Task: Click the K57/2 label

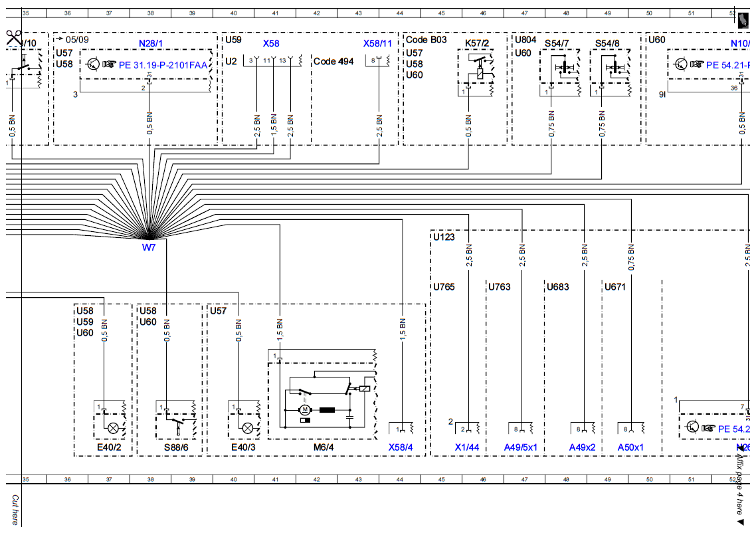Action: (x=477, y=43)
